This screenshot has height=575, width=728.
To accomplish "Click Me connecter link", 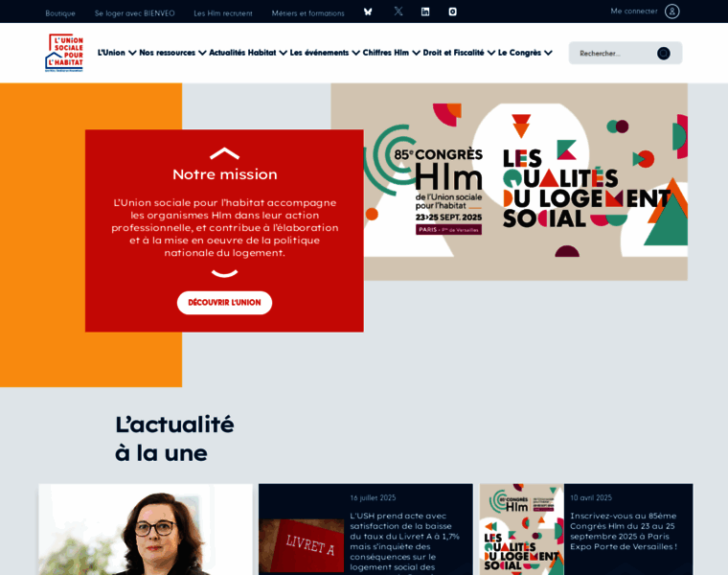I will pos(634,11).
